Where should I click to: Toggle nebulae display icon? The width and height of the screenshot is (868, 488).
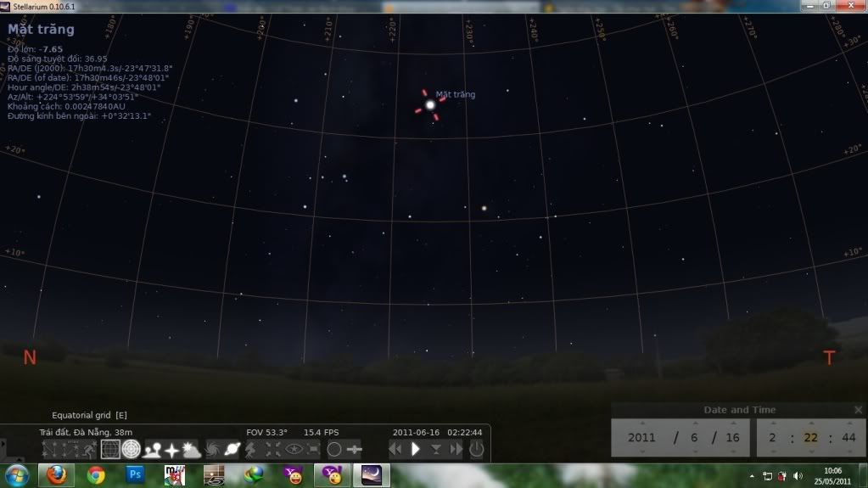[213, 450]
